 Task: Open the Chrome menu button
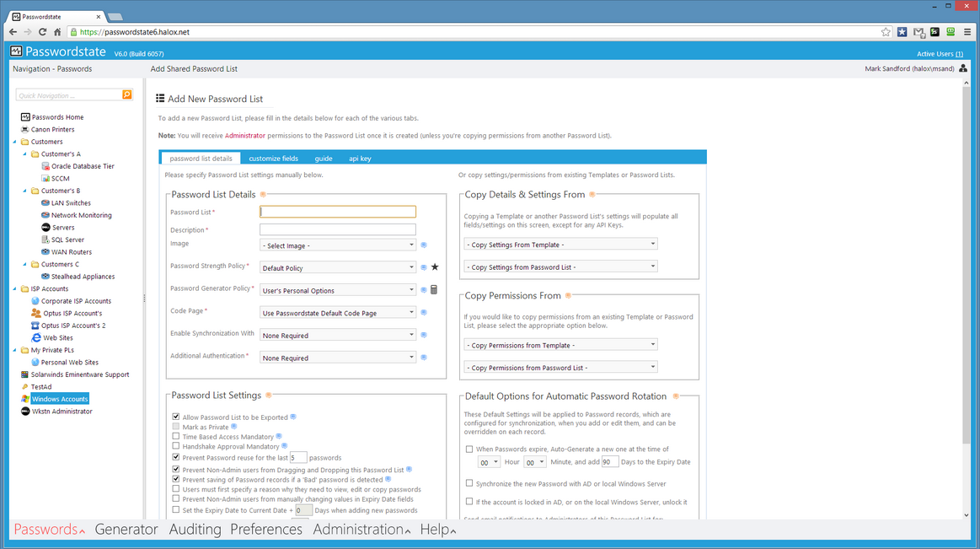tap(967, 32)
